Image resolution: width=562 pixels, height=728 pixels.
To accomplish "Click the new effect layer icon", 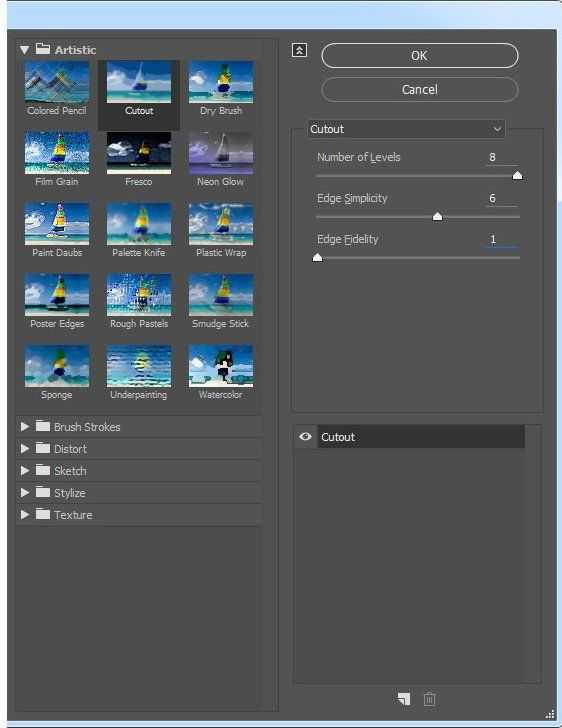I will (x=404, y=699).
